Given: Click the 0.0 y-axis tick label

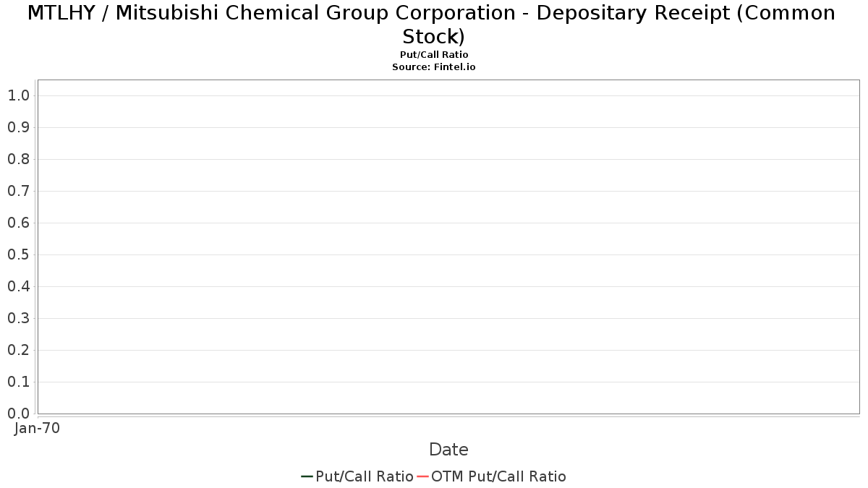Looking at the screenshot, I should [18, 414].
